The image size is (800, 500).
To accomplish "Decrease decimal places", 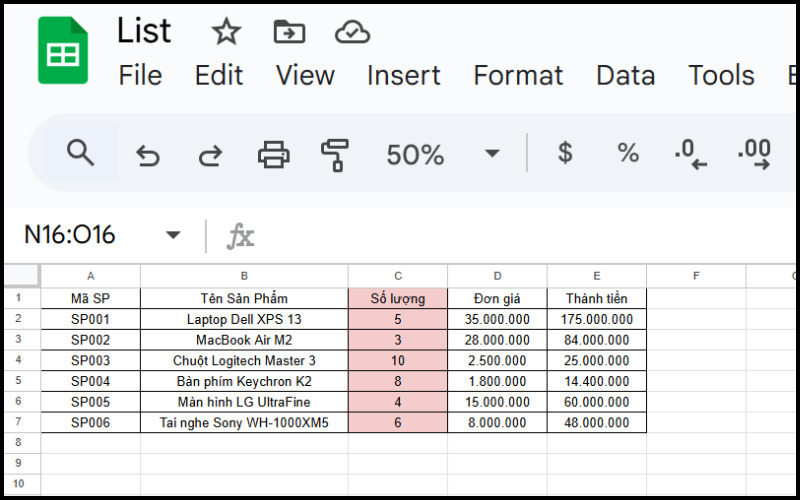I will coord(690,153).
